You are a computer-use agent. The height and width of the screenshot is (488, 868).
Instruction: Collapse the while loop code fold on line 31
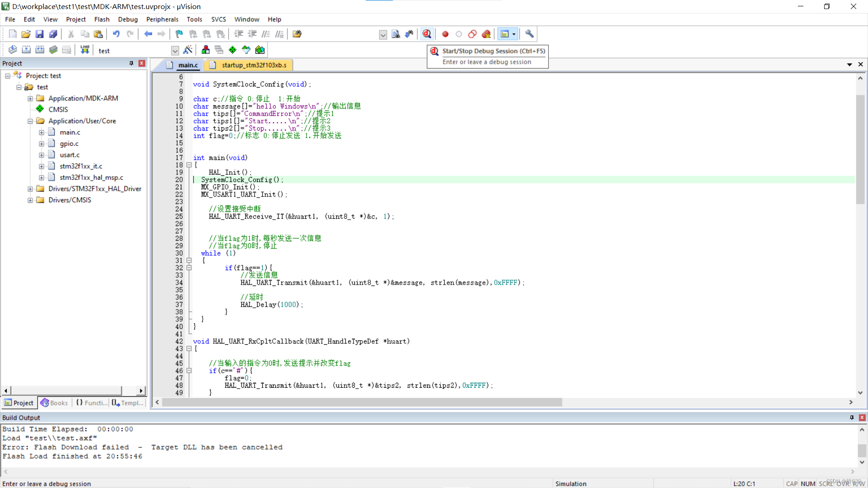tap(189, 260)
